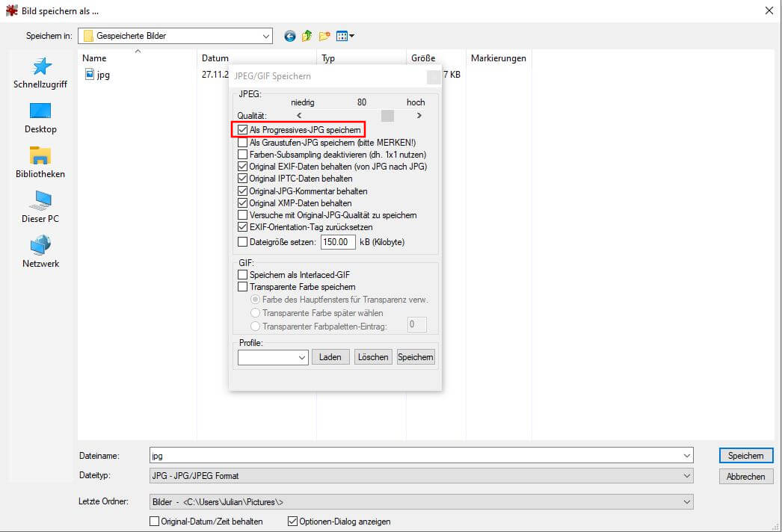
Task: Select the jpg file name
Action: (x=103, y=75)
